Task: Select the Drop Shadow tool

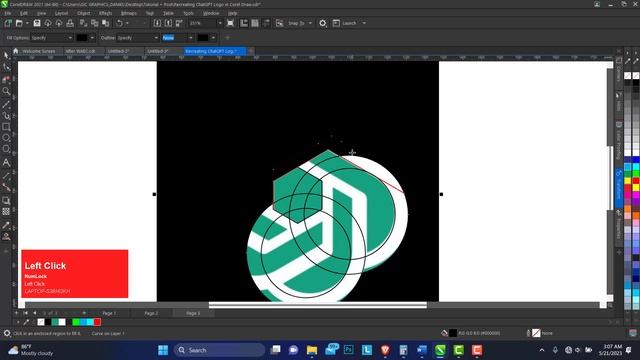Action: (6, 200)
